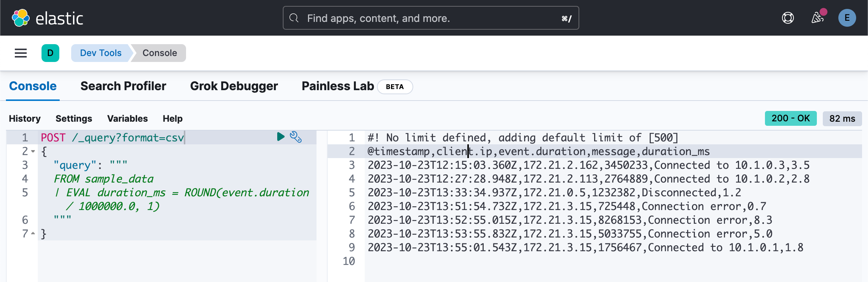Screen dimensions: 868x282
Task: Open the space selector D badge
Action: pyautogui.click(x=50, y=53)
